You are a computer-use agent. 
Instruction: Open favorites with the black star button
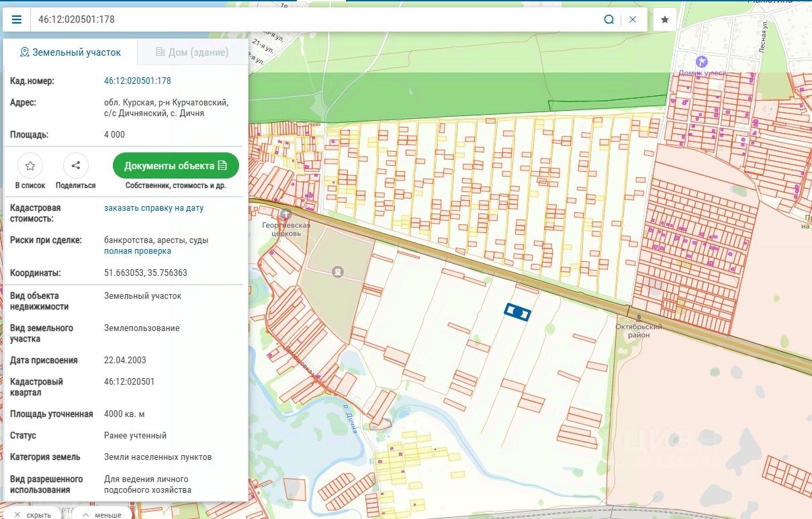pos(665,19)
